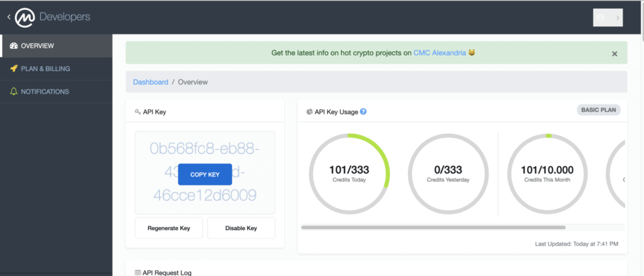Viewport: 644px width, 276px height.
Task: Go back using the header arrow
Action: [9, 17]
